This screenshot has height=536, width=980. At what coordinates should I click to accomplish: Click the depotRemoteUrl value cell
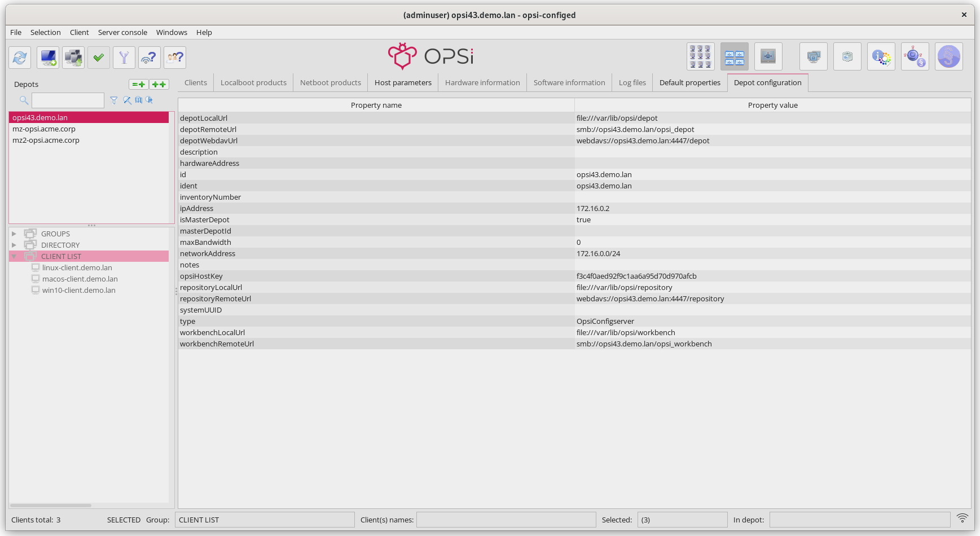click(773, 129)
